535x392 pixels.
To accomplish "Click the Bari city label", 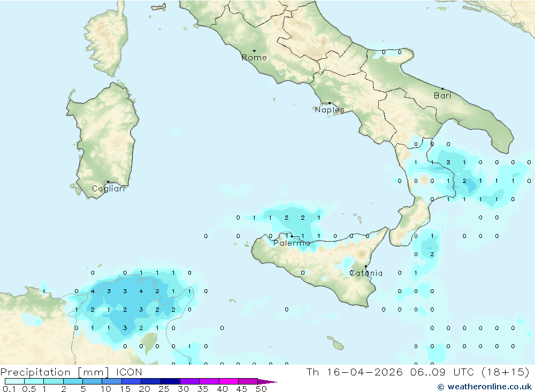I will (x=442, y=96).
